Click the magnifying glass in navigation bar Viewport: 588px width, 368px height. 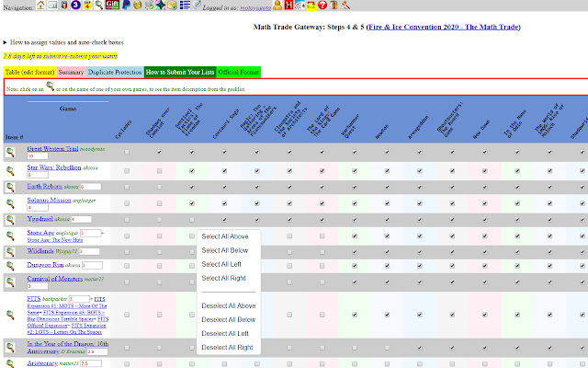[98, 5]
